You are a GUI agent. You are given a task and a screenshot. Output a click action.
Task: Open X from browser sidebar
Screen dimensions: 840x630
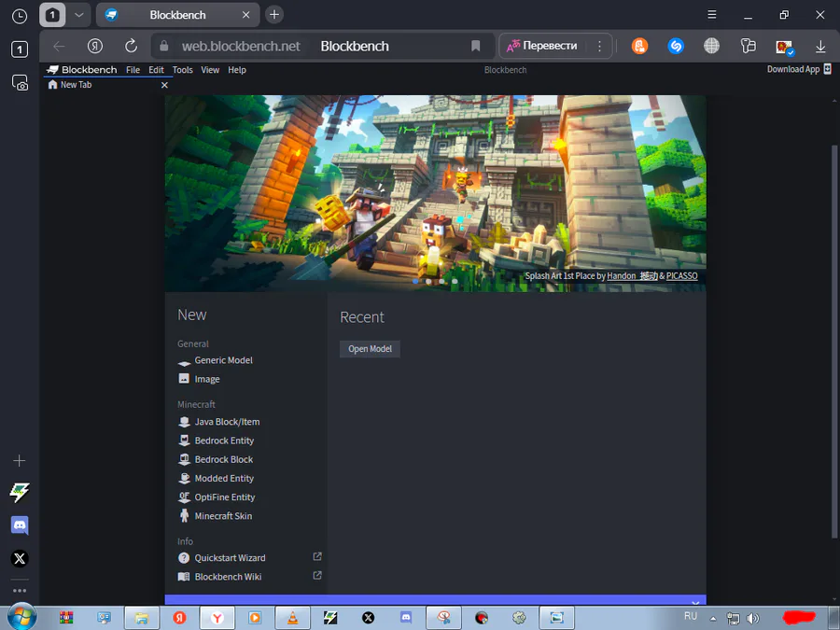tap(20, 559)
